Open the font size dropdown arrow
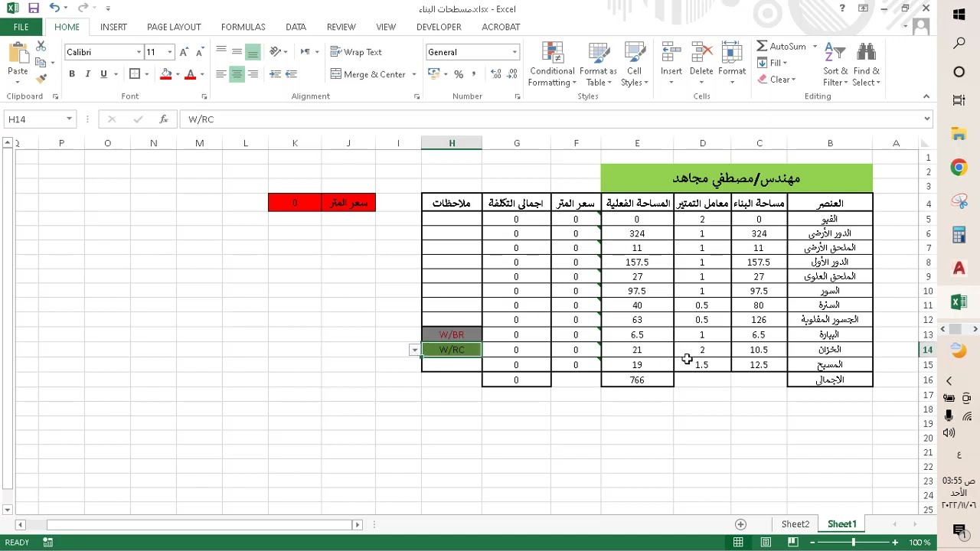This screenshot has width=980, height=551. click(x=170, y=52)
